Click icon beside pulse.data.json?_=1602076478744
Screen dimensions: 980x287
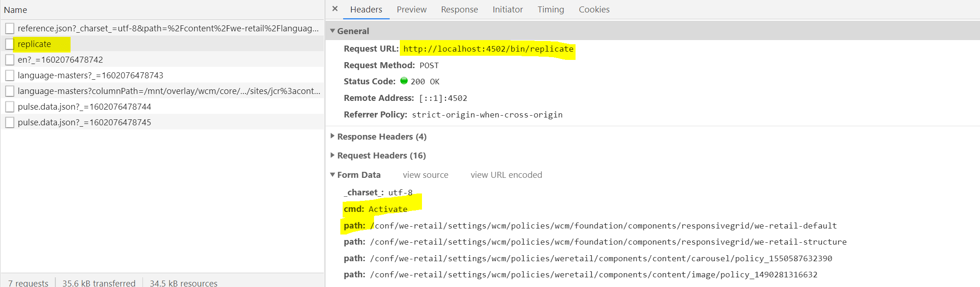(x=10, y=107)
